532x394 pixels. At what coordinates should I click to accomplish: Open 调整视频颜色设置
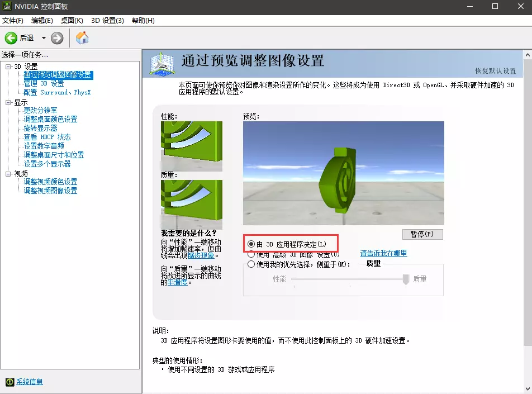50,182
